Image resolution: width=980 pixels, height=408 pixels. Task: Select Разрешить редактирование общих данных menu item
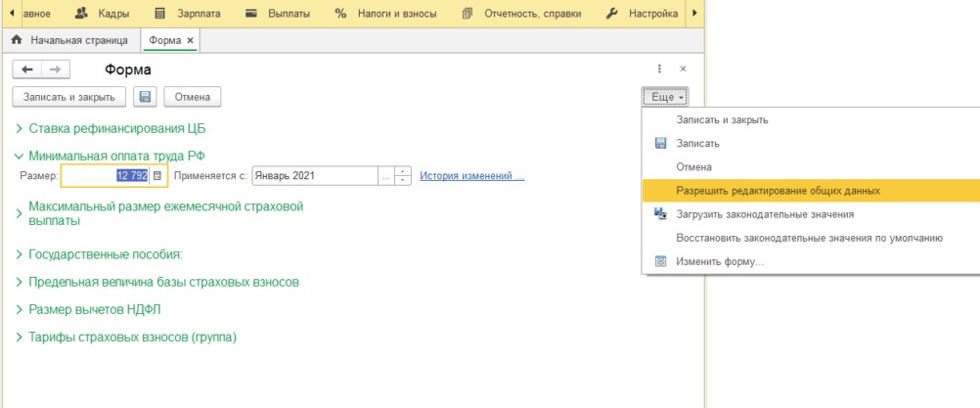pyautogui.click(x=778, y=191)
